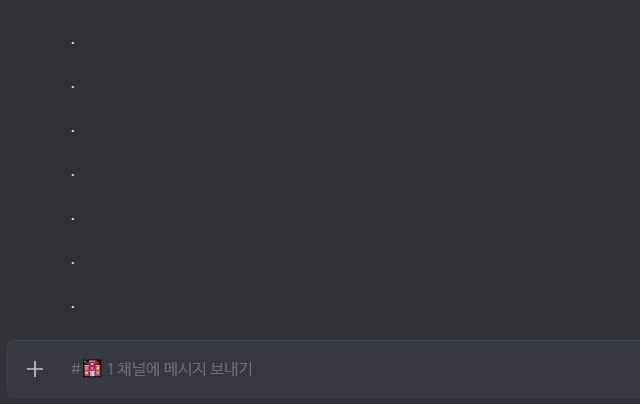Select the second dot message from top

click(x=73, y=87)
